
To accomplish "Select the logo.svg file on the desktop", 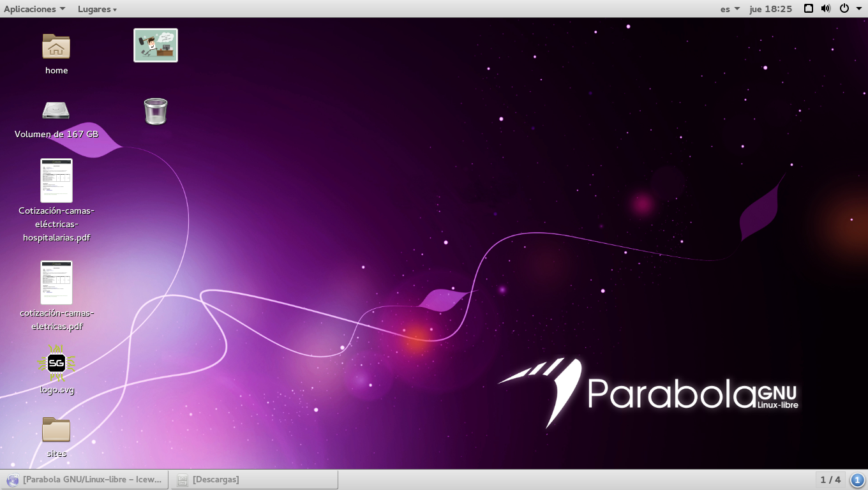I will (x=56, y=364).
